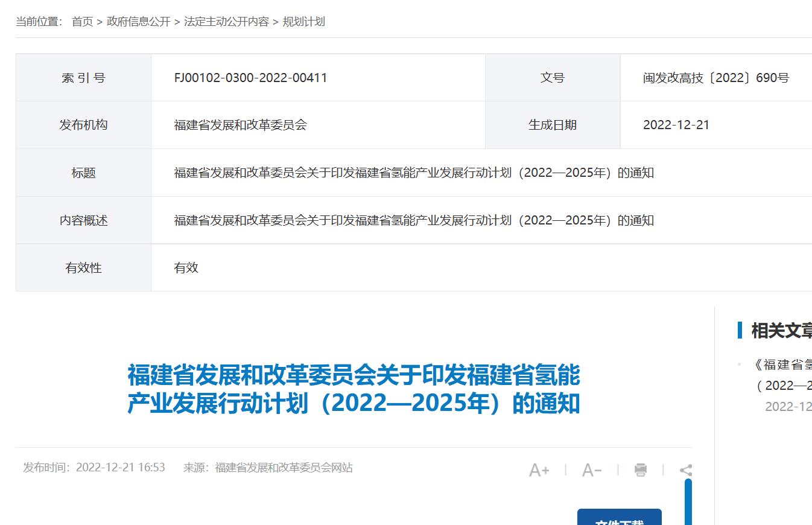Click the print page icon
The height and width of the screenshot is (525, 812).
click(x=641, y=469)
